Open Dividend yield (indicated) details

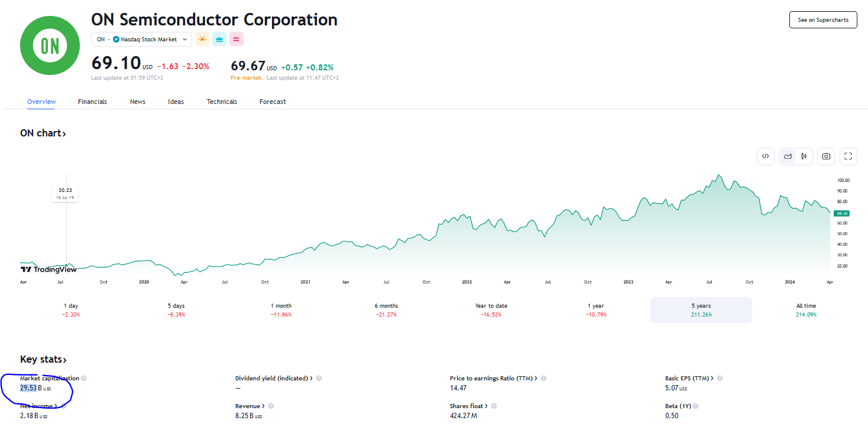coord(274,379)
